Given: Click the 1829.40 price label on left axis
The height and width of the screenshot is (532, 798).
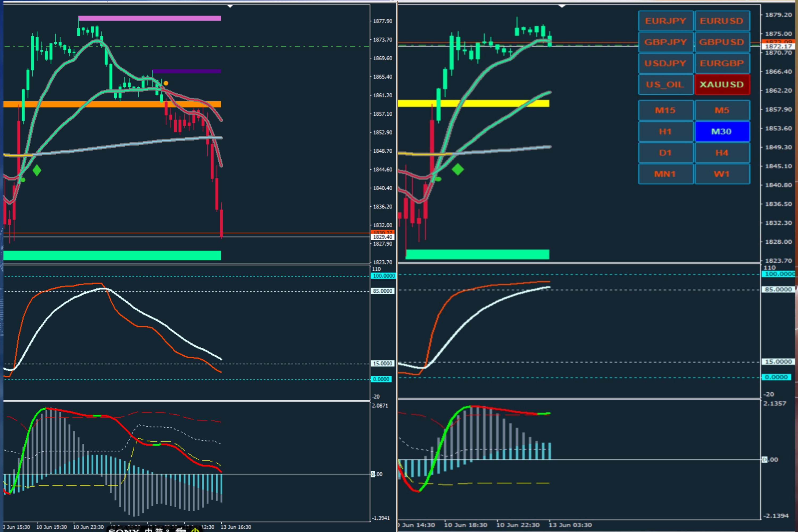Looking at the screenshot, I should coord(383,237).
